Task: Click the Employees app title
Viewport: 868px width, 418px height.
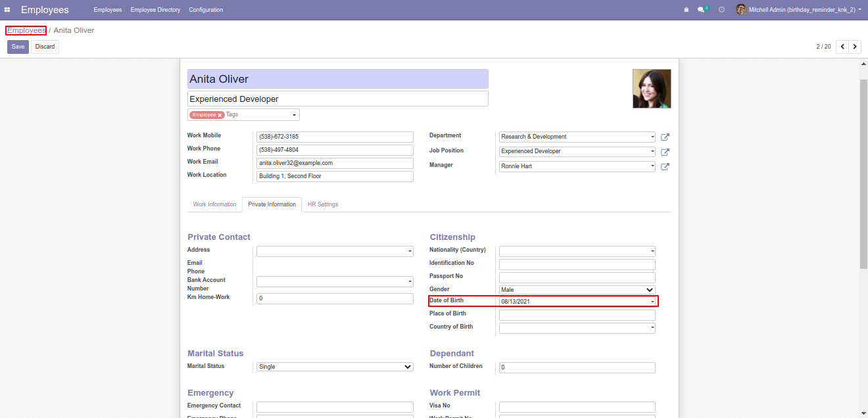Action: [45, 10]
